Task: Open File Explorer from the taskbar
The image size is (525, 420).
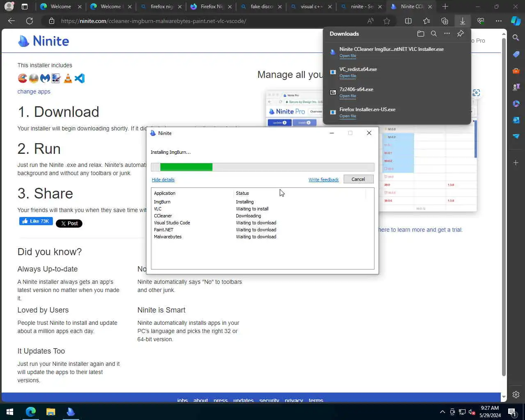Action: [50, 412]
